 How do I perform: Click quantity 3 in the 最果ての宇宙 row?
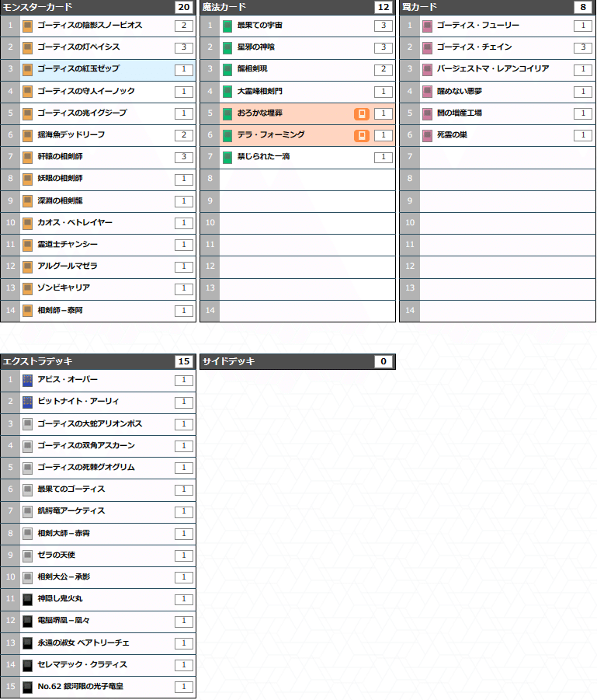click(384, 26)
